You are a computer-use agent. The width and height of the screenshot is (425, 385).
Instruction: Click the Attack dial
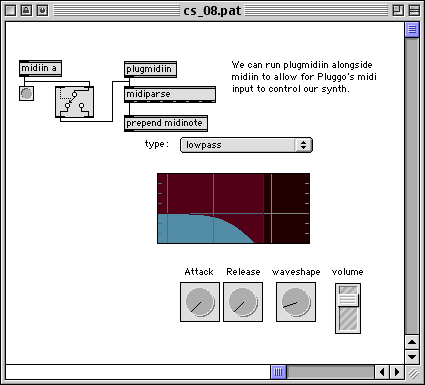200,302
